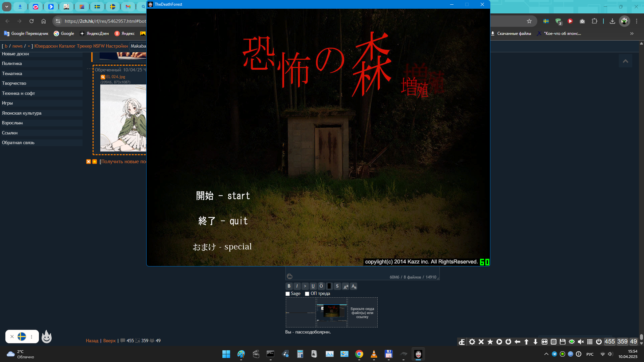Open the Ссылки sidebar section
644x362 pixels.
point(41,133)
